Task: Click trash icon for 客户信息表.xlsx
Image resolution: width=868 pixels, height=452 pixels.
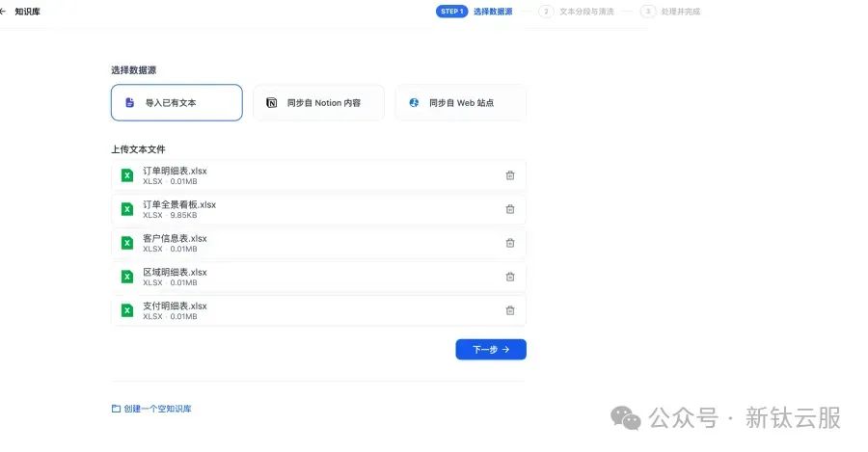Action: [510, 243]
